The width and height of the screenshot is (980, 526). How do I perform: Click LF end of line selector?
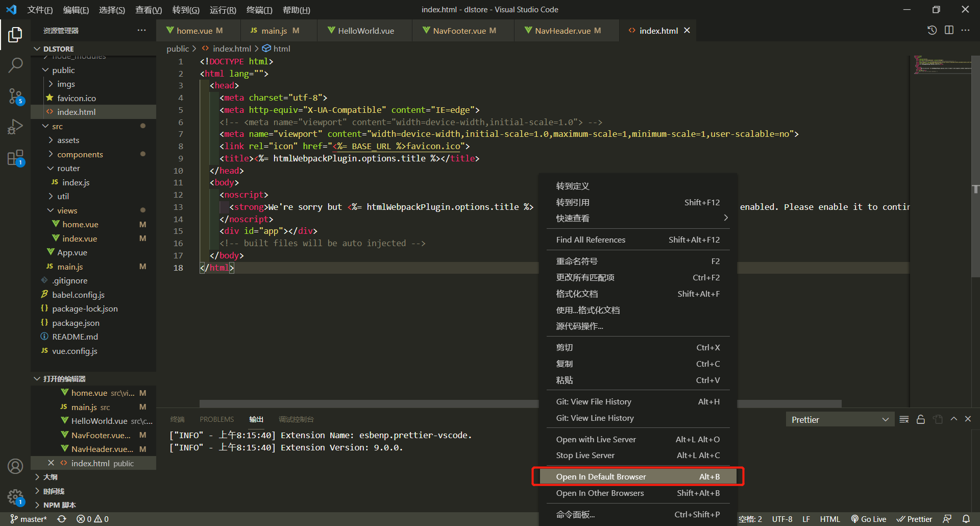tap(806, 519)
